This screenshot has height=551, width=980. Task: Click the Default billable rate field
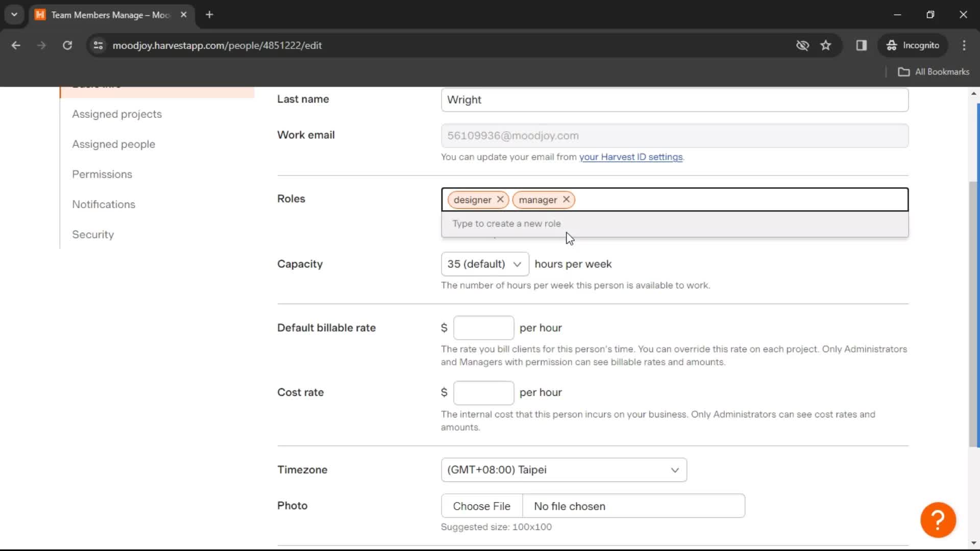(483, 328)
